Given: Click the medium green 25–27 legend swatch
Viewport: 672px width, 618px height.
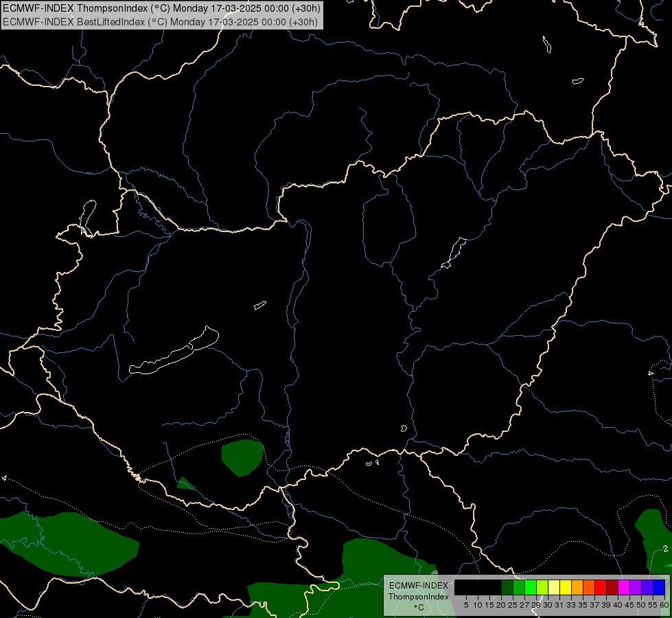Looking at the screenshot, I should pos(519,587).
